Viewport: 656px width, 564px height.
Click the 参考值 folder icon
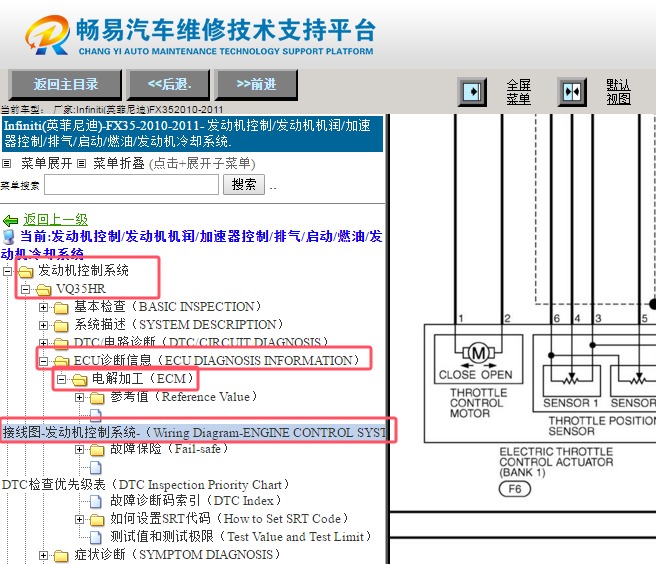97,397
